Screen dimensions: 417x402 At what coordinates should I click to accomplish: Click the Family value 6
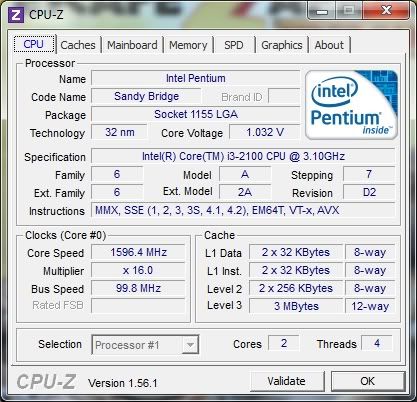[x=117, y=174]
